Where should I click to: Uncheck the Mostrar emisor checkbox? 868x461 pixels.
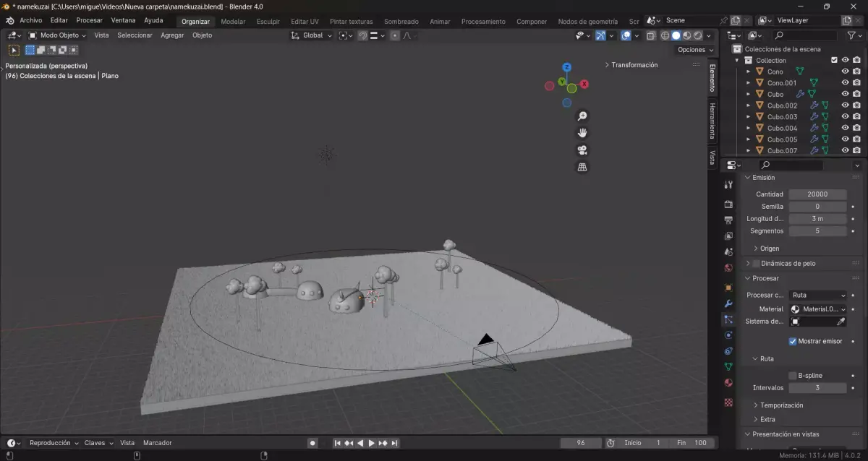(x=792, y=341)
